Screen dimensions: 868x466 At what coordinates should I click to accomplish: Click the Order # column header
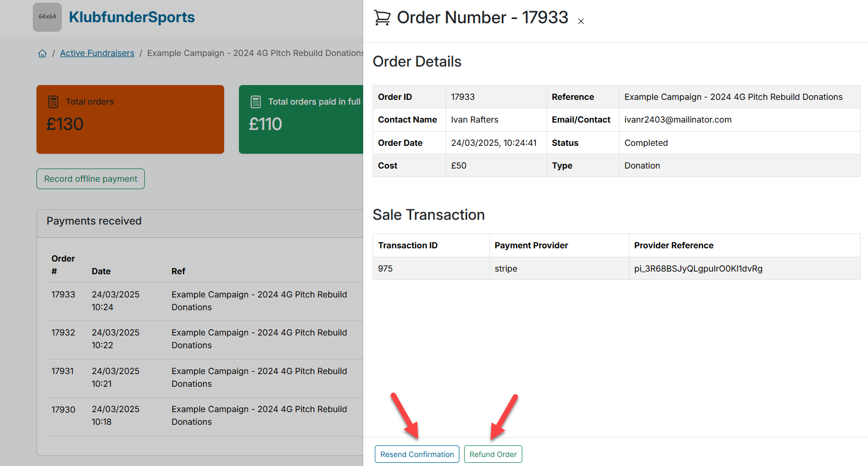pos(63,265)
